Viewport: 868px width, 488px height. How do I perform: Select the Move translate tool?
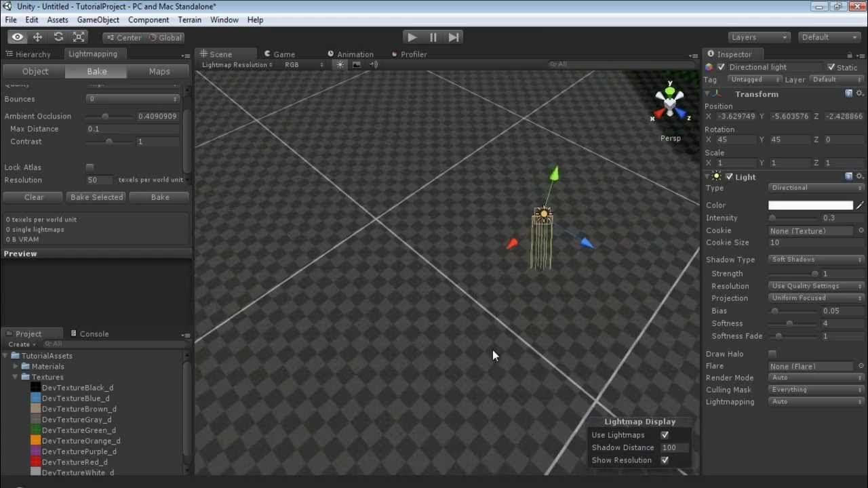pyautogui.click(x=38, y=37)
